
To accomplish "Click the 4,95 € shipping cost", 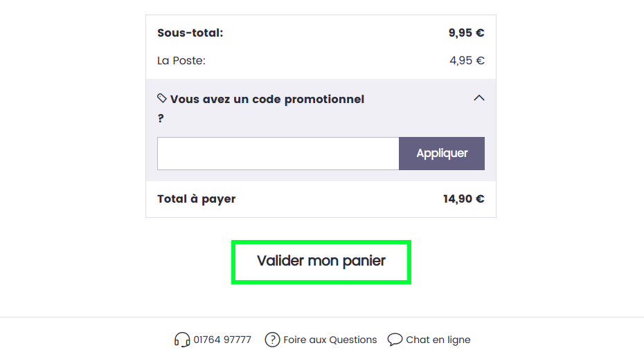I will tap(467, 61).
